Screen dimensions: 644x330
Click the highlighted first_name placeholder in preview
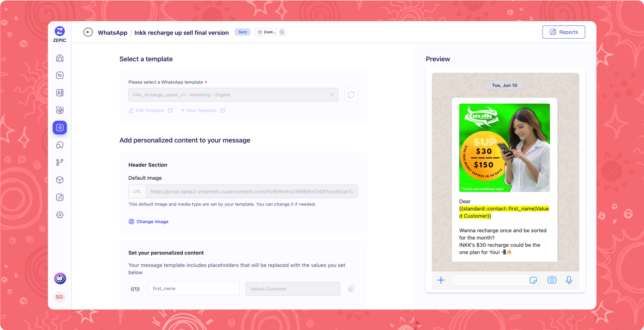[x=504, y=212]
